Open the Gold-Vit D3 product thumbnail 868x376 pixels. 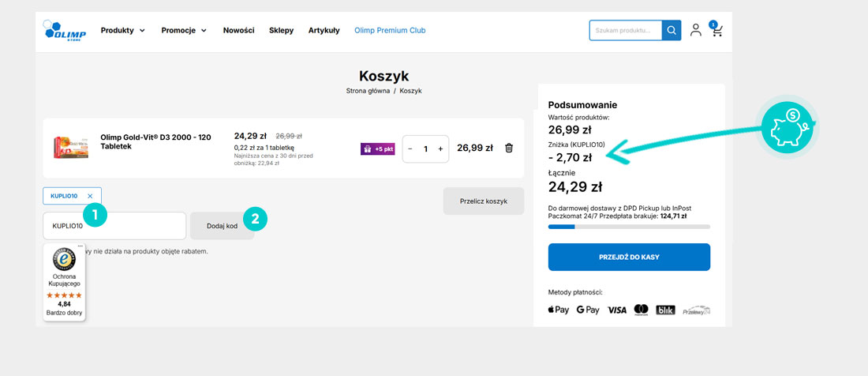click(x=71, y=148)
